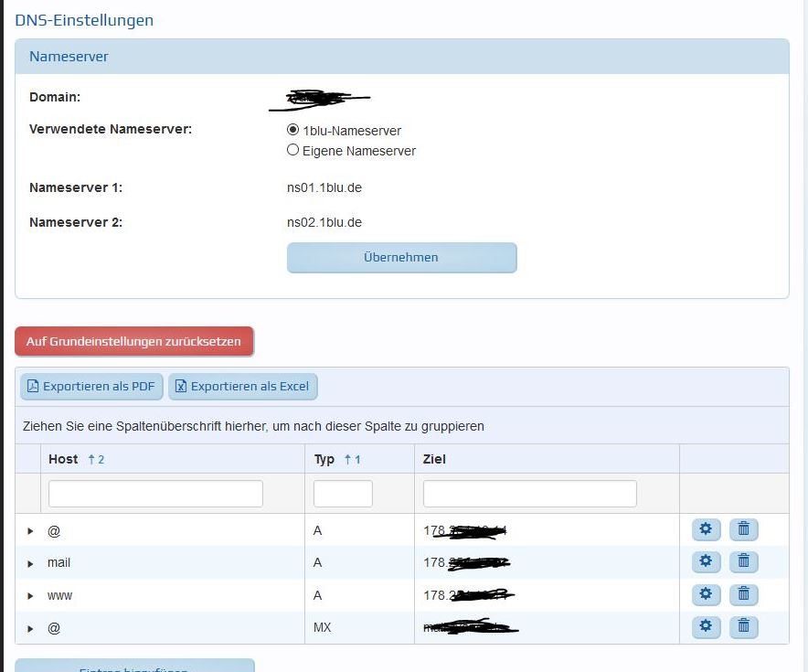Focus the Host filter input field
Screen dimensions: 808x672
pyautogui.click(x=155, y=494)
